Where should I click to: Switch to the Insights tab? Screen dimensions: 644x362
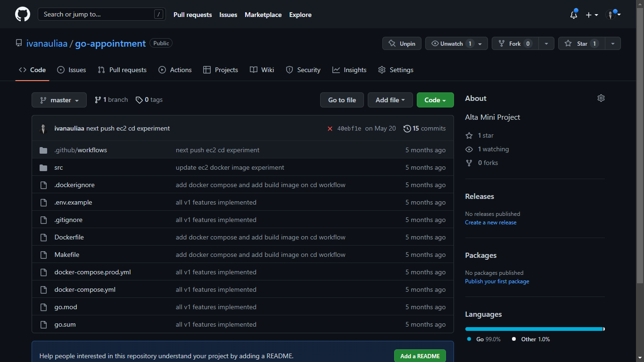tap(349, 70)
